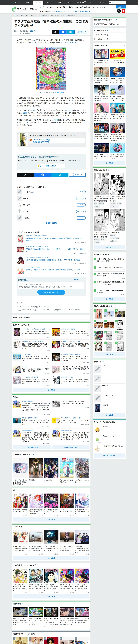
Task: Open カスタム君 product thumbnail
Action: tap(97, 429)
